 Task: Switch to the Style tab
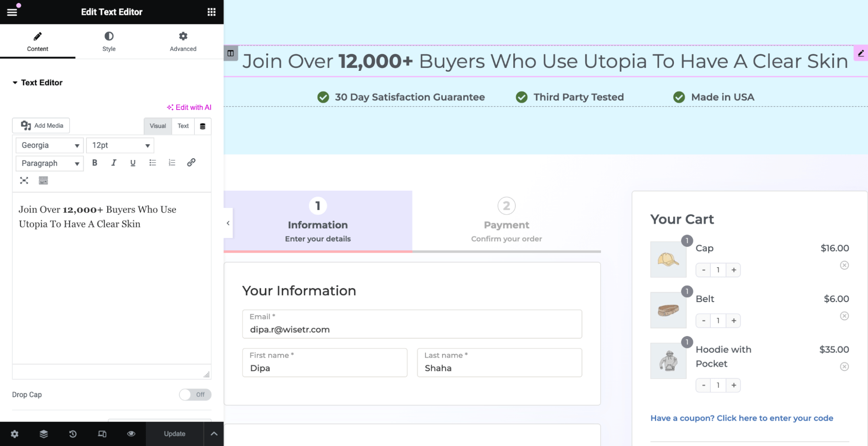[x=109, y=42]
